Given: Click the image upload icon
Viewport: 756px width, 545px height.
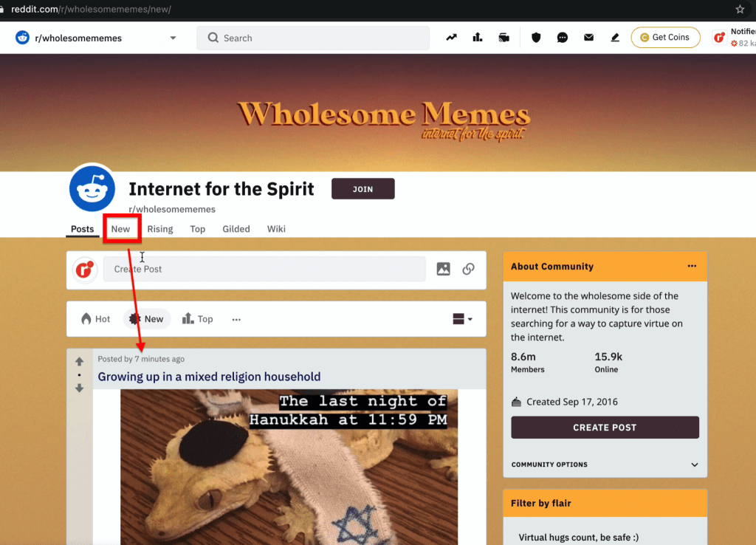Looking at the screenshot, I should (x=444, y=269).
